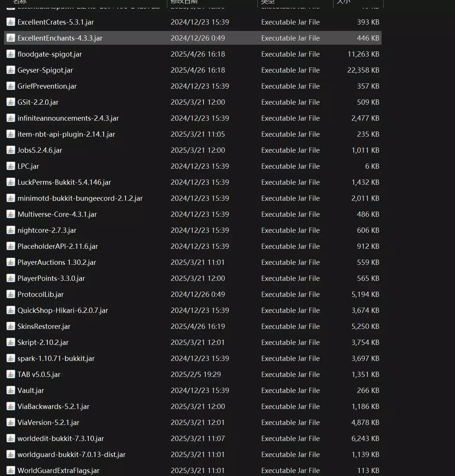Click the ViaVersion-5.2.1.jar file name
Viewport: 455px width, 476px height.
pyautogui.click(x=48, y=422)
